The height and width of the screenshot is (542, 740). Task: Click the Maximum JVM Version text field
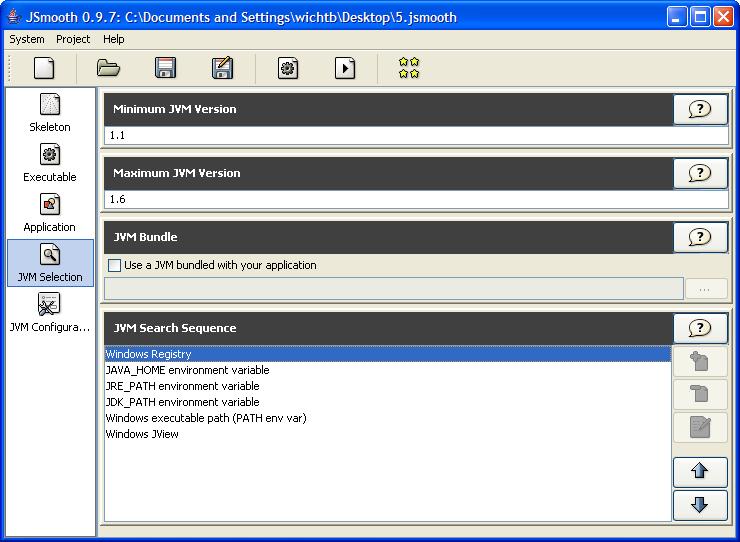tap(416, 199)
